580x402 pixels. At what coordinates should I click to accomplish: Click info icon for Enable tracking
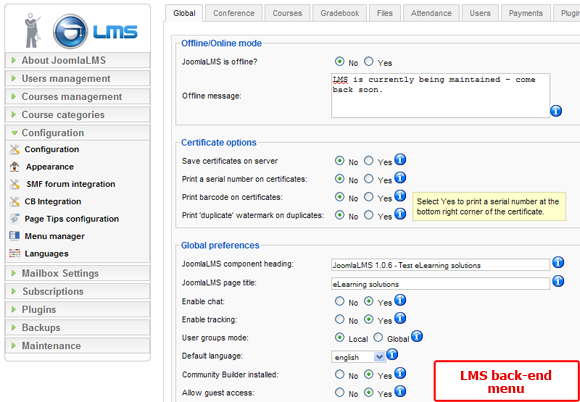tap(400, 318)
